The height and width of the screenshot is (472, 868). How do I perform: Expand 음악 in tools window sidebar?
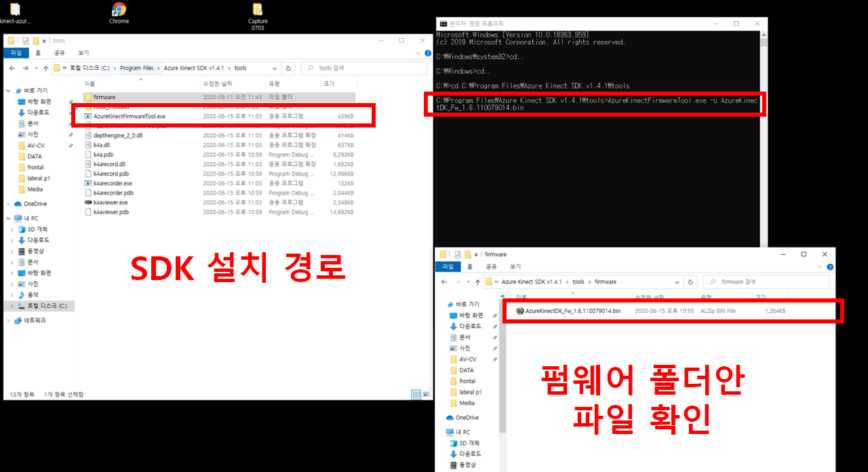(x=12, y=295)
